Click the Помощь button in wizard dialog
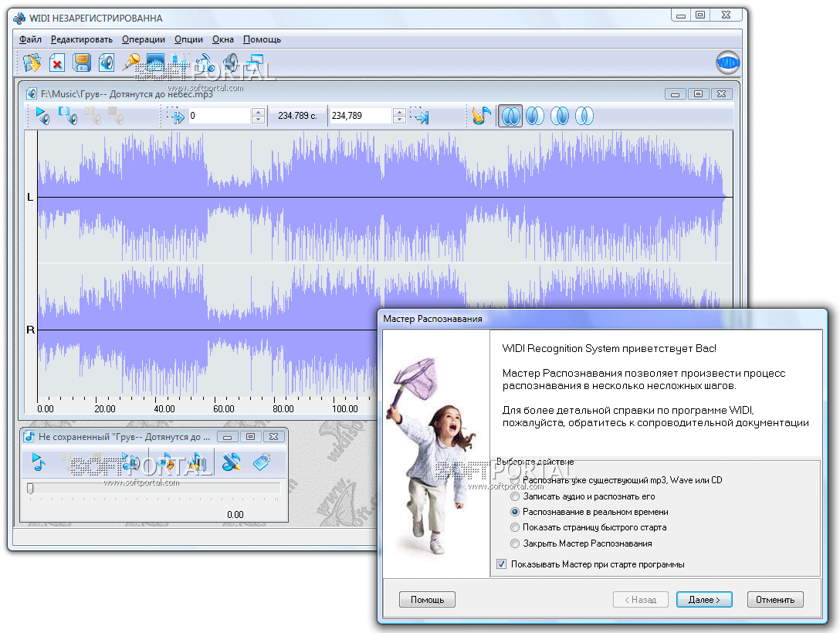The width and height of the screenshot is (840, 633). (x=427, y=600)
